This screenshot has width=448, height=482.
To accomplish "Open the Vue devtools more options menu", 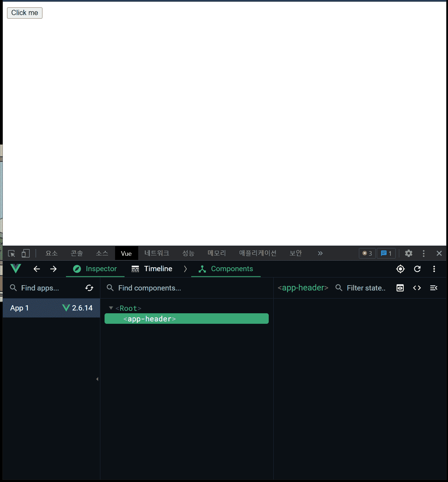I will (x=434, y=269).
